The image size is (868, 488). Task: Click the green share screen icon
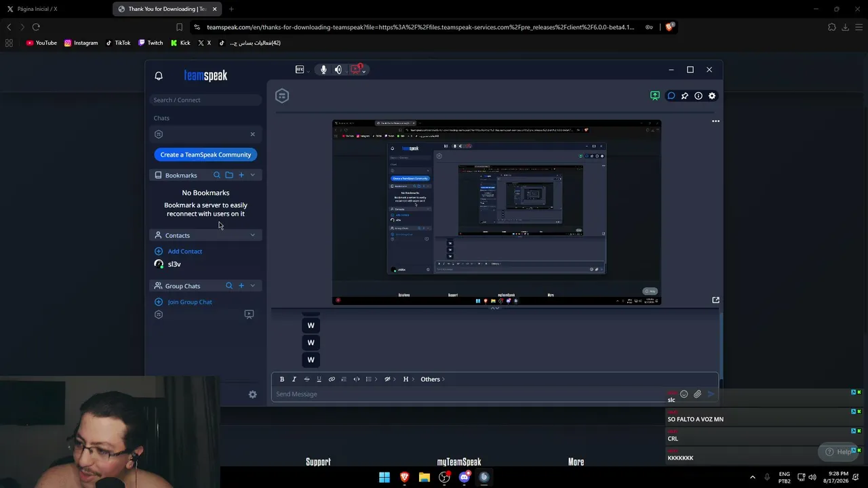click(655, 96)
